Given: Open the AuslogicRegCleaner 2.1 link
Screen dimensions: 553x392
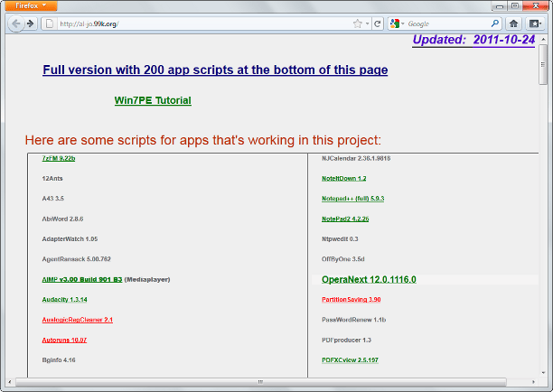Looking at the screenshot, I should click(x=77, y=320).
